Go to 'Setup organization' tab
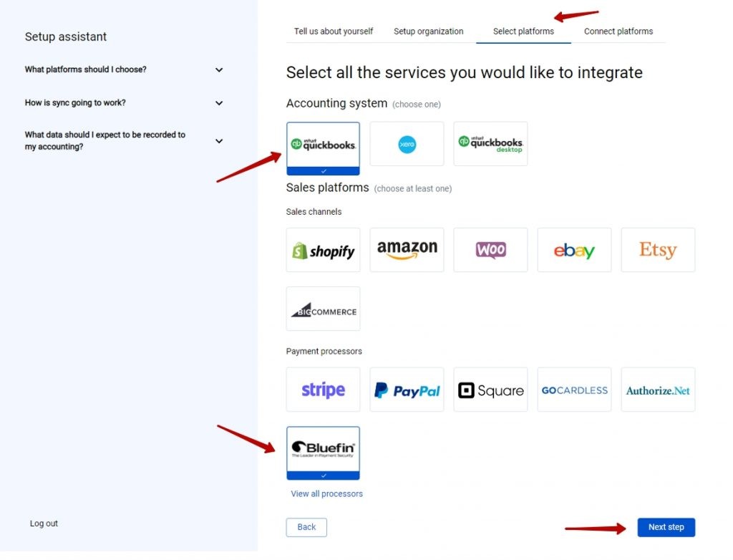This screenshot has height=560, width=733. point(428,32)
